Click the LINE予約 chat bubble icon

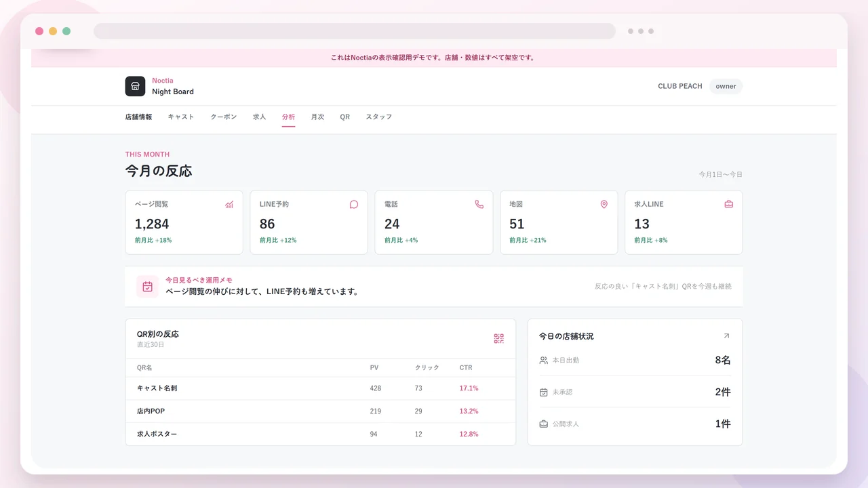tap(354, 204)
